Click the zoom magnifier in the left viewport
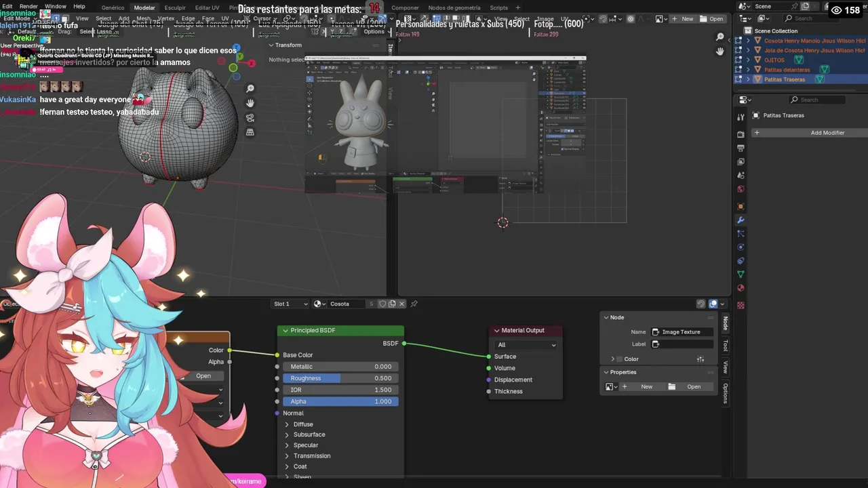868x488 pixels. tap(250, 89)
